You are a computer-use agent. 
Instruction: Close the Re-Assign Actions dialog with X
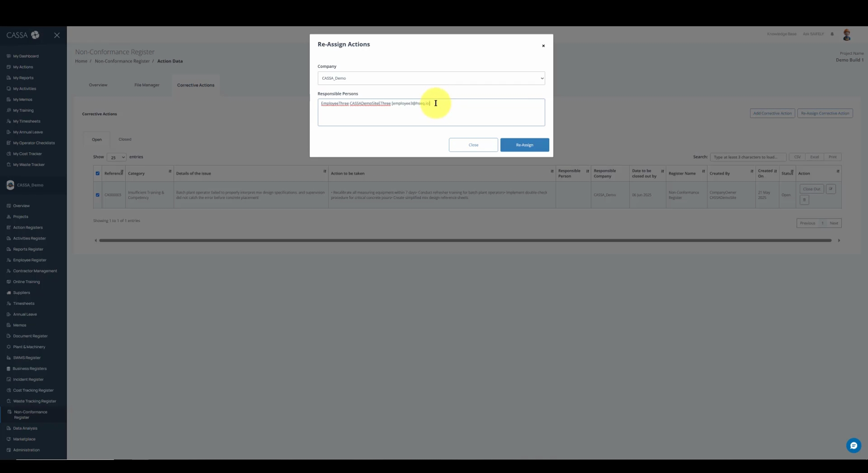tap(543, 46)
